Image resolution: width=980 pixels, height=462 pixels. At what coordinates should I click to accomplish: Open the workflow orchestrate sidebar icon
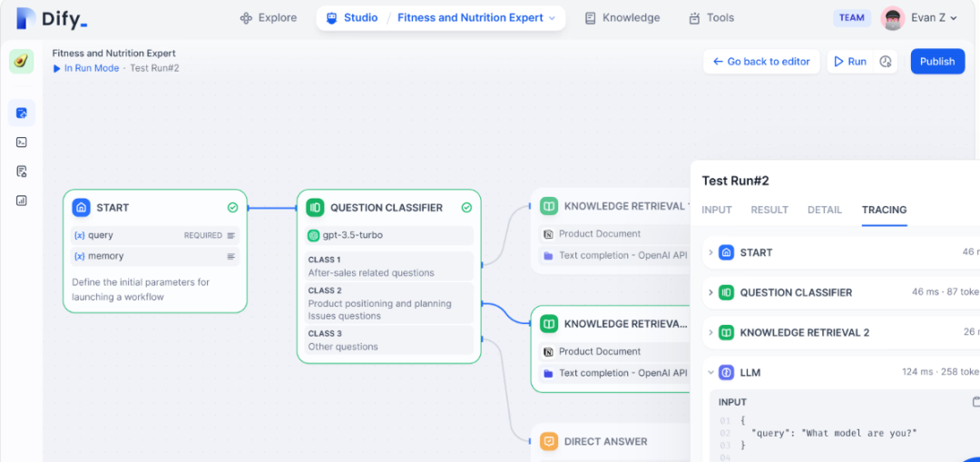click(x=22, y=113)
